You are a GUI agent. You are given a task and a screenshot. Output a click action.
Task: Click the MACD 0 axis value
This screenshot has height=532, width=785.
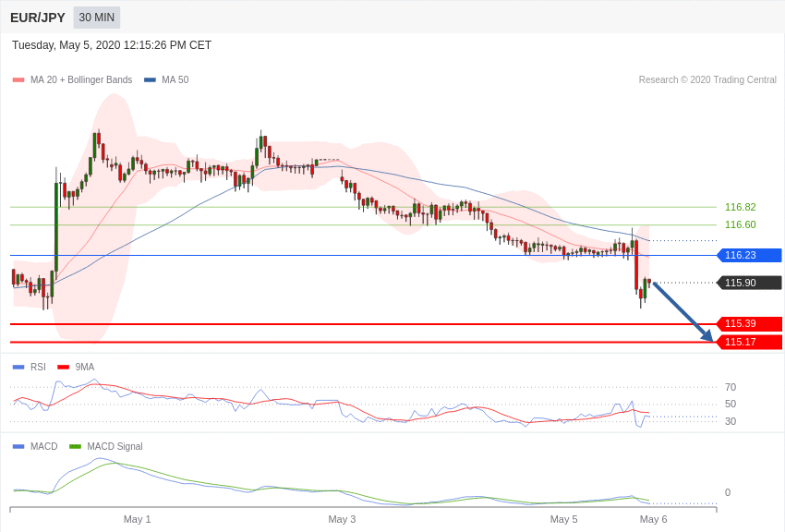[728, 492]
